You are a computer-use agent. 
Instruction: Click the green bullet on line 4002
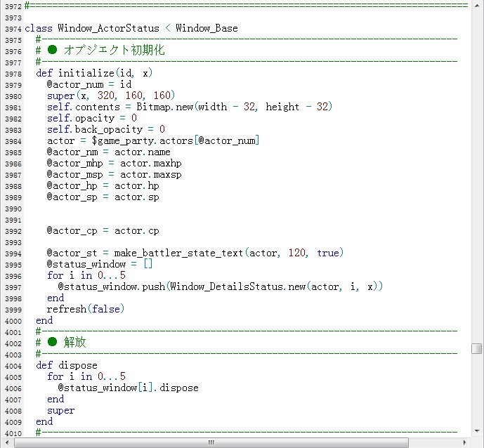point(52,342)
